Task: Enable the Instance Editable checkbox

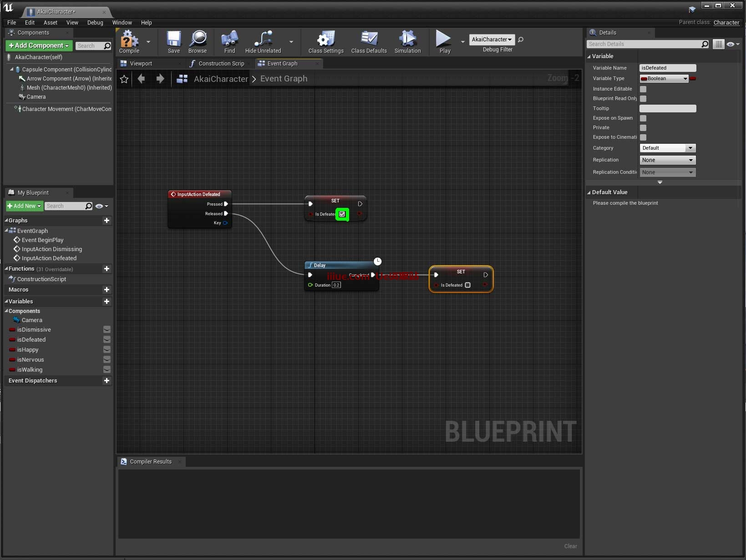Action: click(x=643, y=89)
